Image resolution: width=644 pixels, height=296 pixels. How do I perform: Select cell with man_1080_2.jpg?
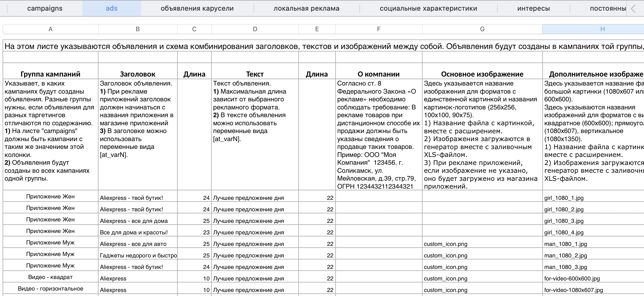(x=593, y=254)
